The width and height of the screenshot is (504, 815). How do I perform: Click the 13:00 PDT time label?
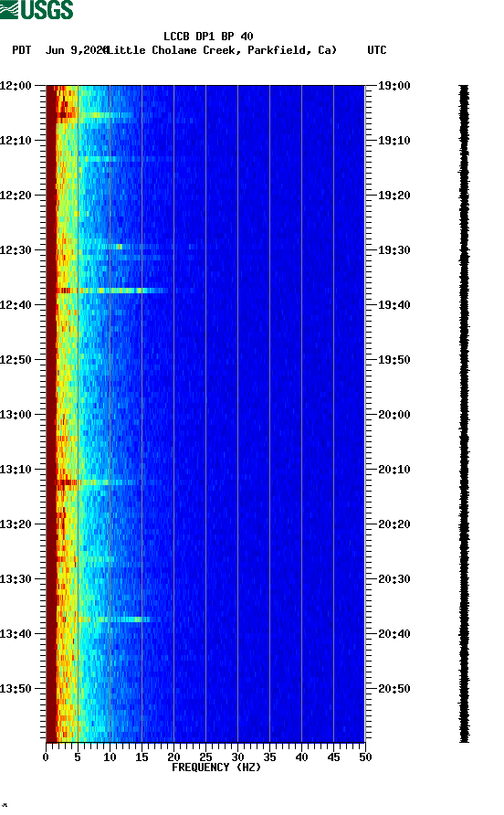click(x=16, y=415)
